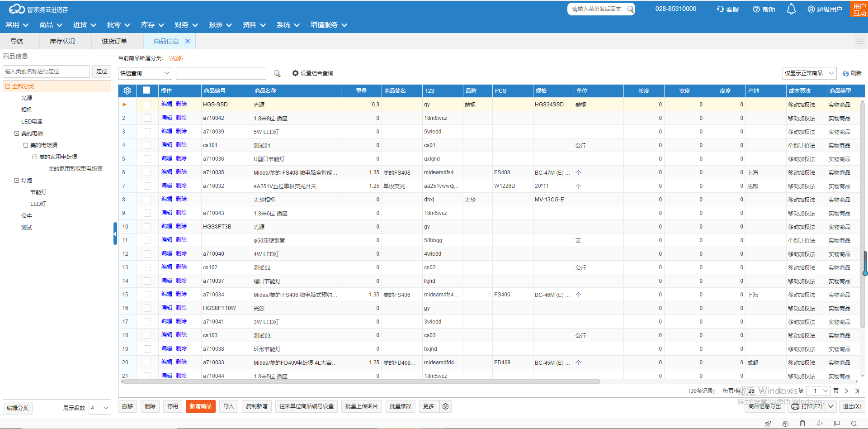The width and height of the screenshot is (868, 429).
Task: Open the 进货 menu
Action: coord(85,25)
